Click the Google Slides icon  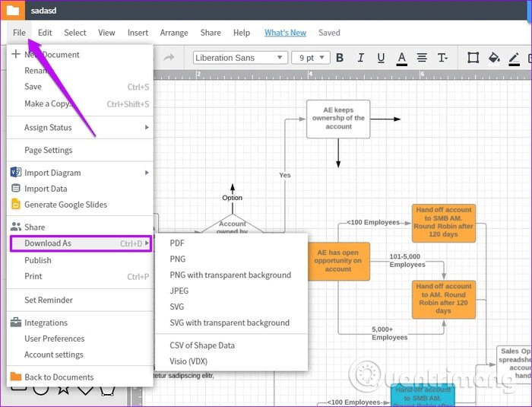16,204
